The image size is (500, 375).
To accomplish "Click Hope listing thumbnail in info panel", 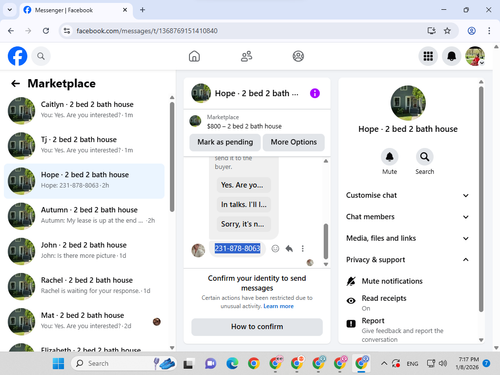I will [408, 103].
